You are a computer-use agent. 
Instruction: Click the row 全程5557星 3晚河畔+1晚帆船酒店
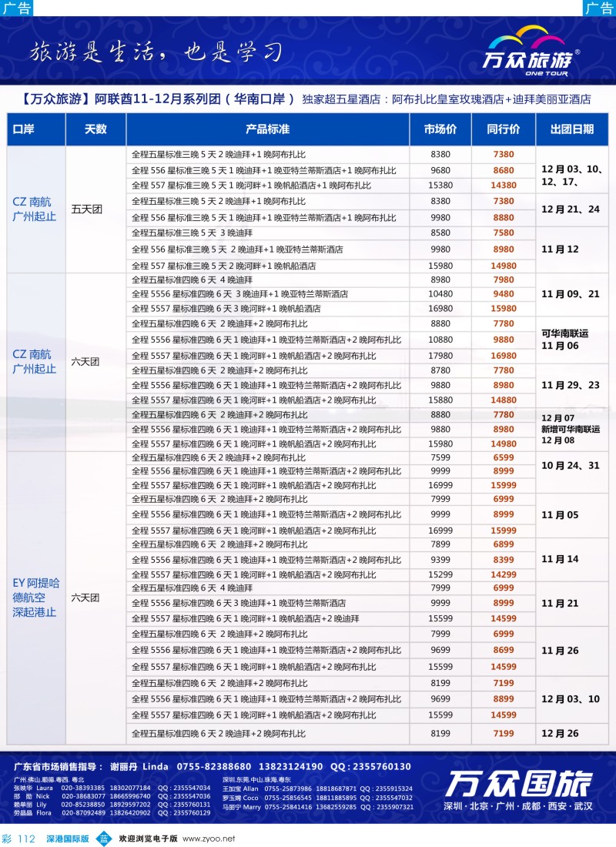click(226, 309)
